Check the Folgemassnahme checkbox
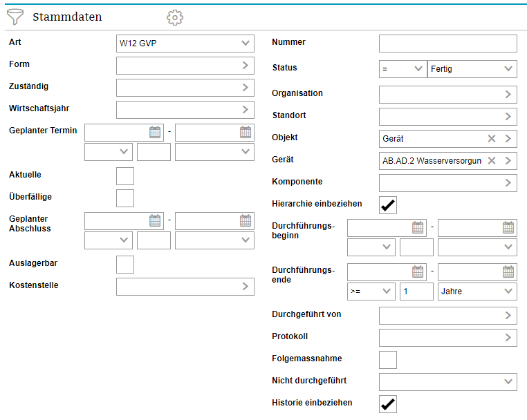The image size is (527, 420). [388, 360]
